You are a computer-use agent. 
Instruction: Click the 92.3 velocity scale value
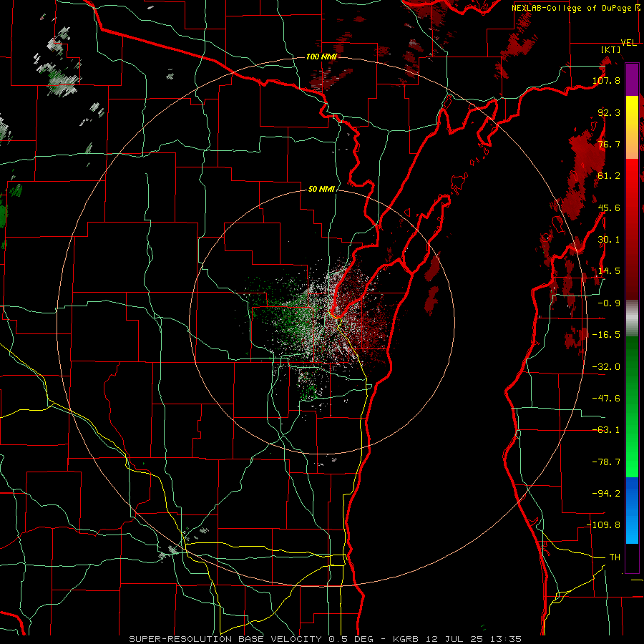[609, 112]
